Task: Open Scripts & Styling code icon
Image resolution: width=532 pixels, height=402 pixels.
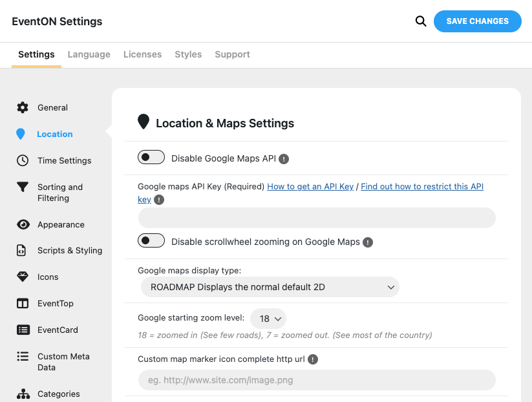Action: coord(23,251)
